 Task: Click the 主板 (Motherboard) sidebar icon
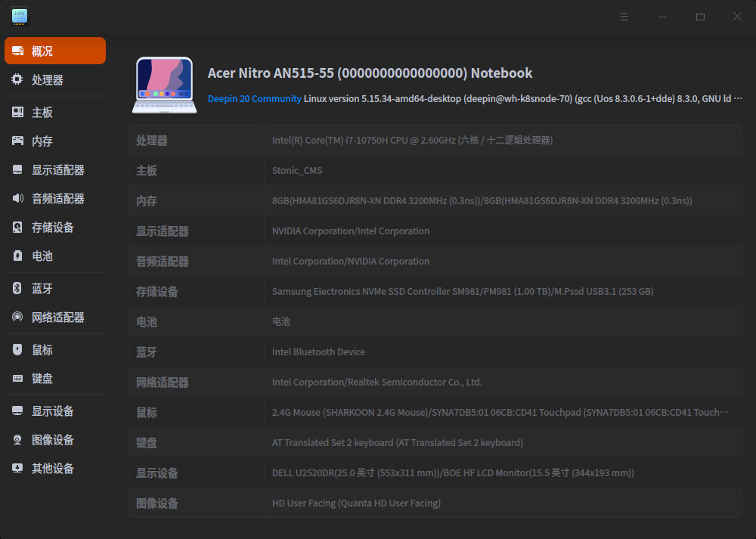(x=18, y=112)
